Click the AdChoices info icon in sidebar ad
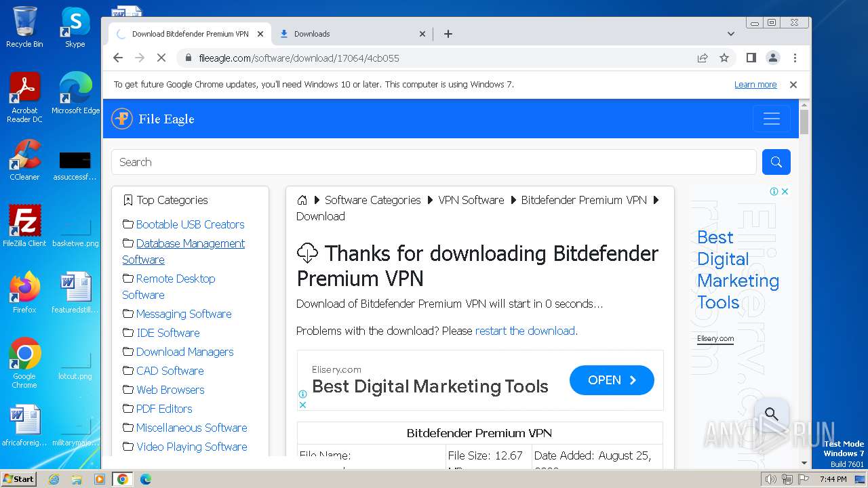Viewport: 868px width, 488px height. (x=774, y=192)
